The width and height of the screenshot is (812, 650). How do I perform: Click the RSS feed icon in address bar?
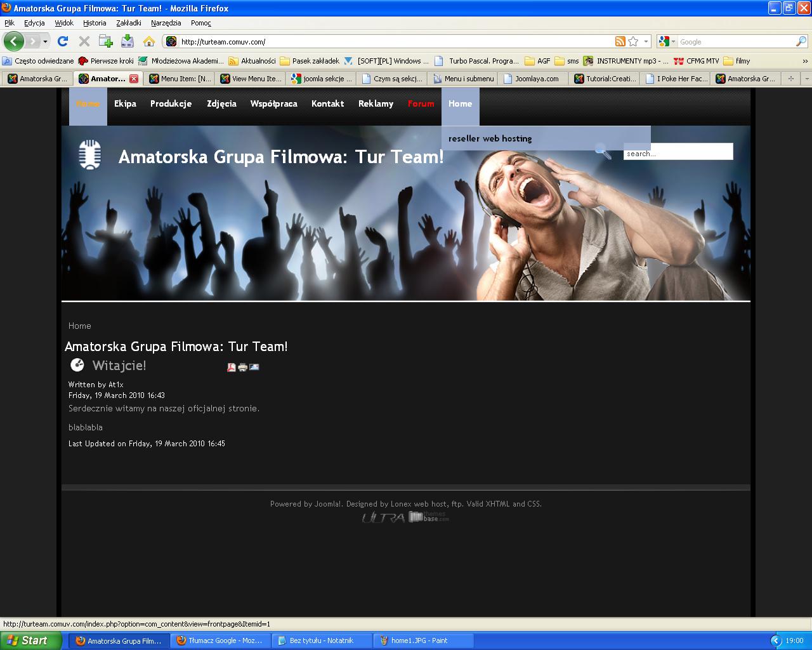click(620, 41)
